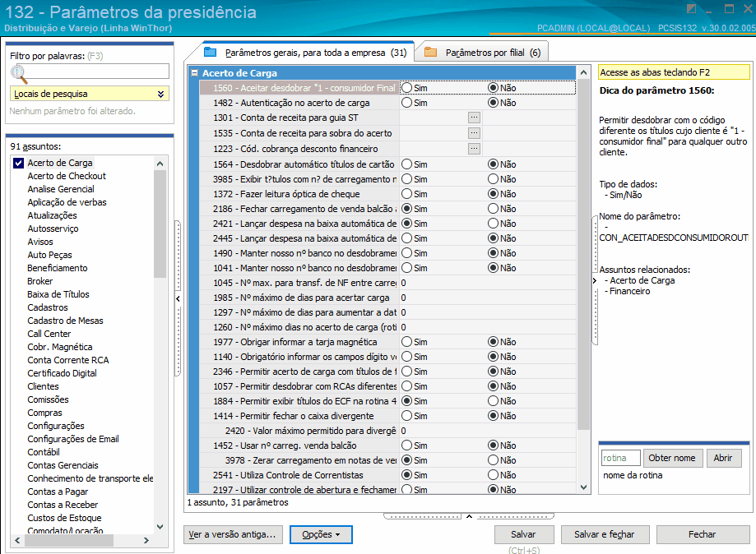Uncheck the Acerto de Carga subject checkbox

[x=18, y=163]
